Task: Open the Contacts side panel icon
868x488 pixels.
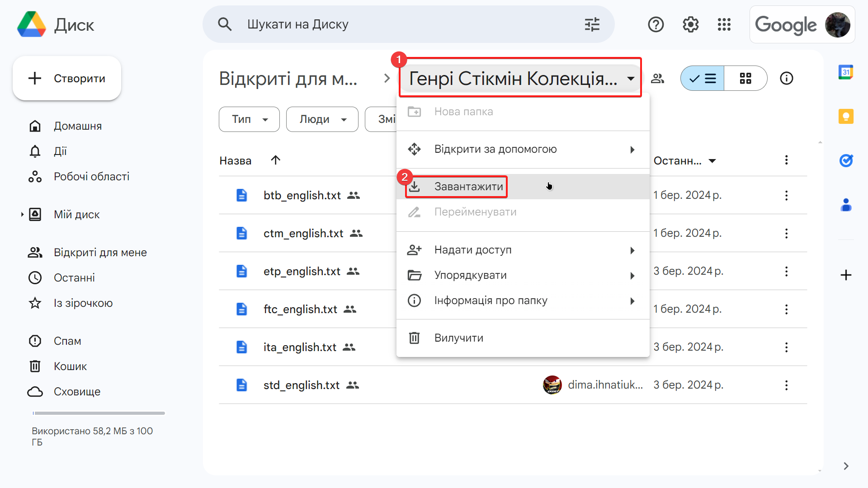Action: tap(845, 205)
